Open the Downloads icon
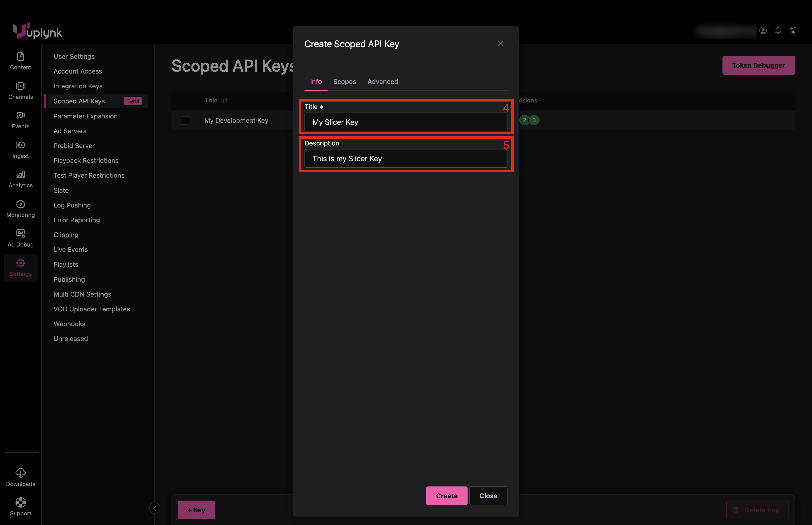 point(20,473)
